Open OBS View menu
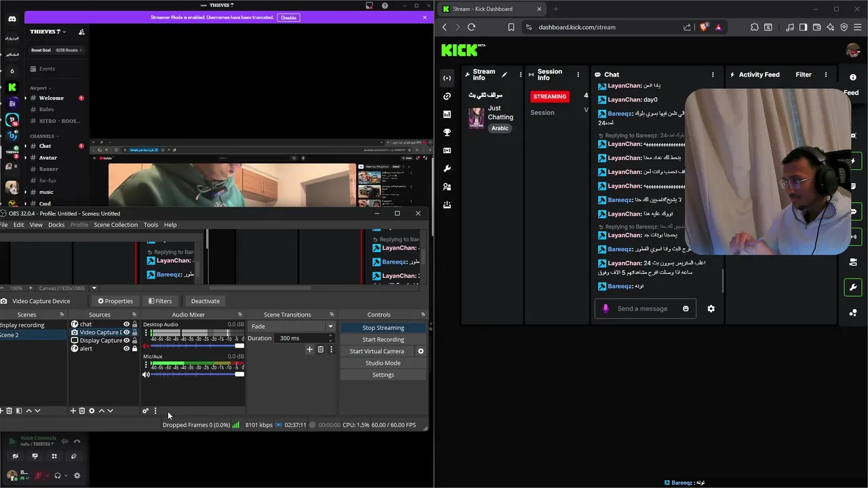 [36, 225]
